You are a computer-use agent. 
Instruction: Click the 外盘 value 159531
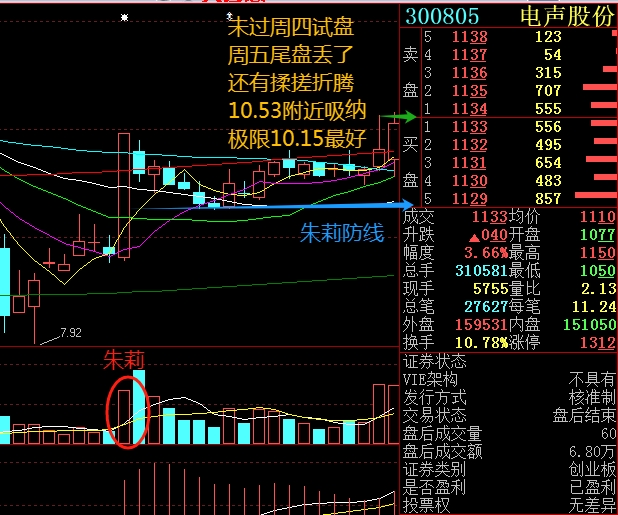tap(481, 325)
